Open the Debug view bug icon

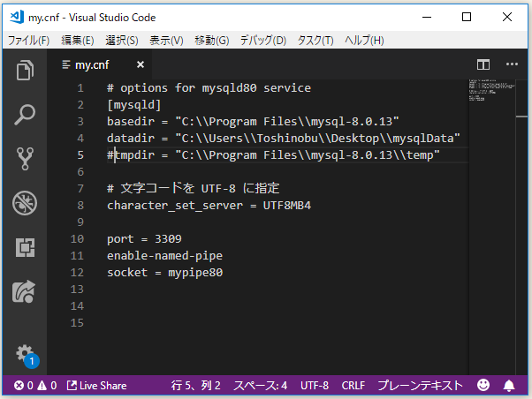coord(25,203)
